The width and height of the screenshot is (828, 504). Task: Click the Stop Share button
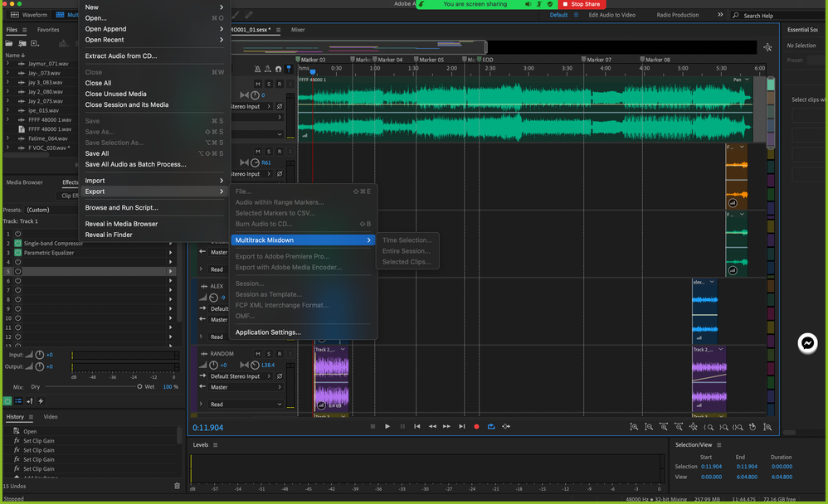tap(581, 4)
